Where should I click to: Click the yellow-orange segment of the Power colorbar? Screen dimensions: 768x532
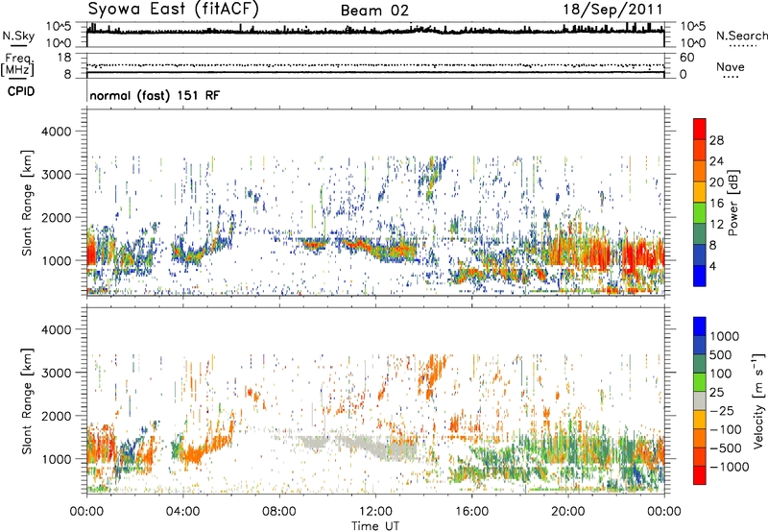pos(700,191)
